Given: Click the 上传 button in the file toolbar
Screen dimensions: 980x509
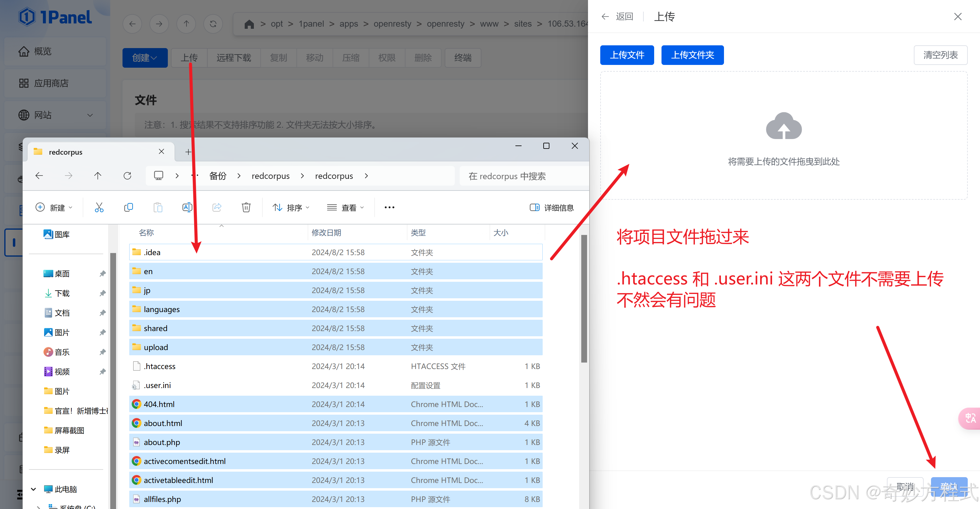Looking at the screenshot, I should pos(189,58).
